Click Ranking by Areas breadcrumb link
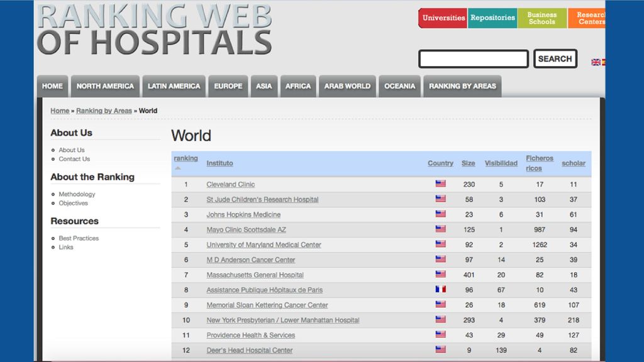The image size is (644, 362). pos(104,111)
